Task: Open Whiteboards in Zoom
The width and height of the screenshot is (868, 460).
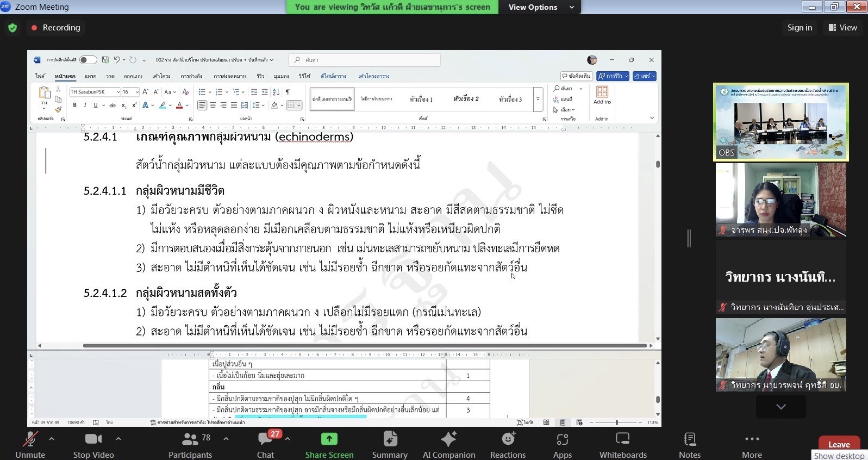Action: point(623,445)
